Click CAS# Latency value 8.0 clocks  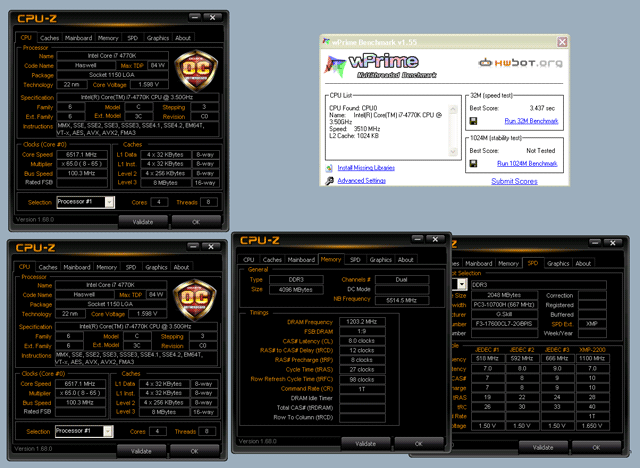(x=362, y=341)
